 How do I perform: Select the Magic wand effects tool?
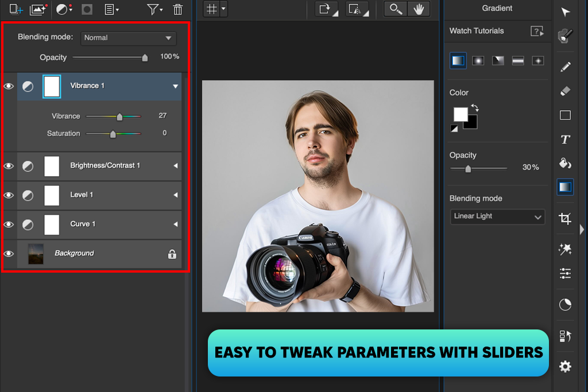565,249
